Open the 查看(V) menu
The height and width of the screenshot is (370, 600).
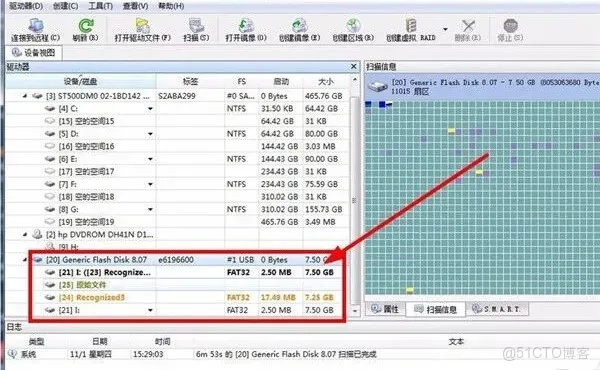tap(135, 6)
